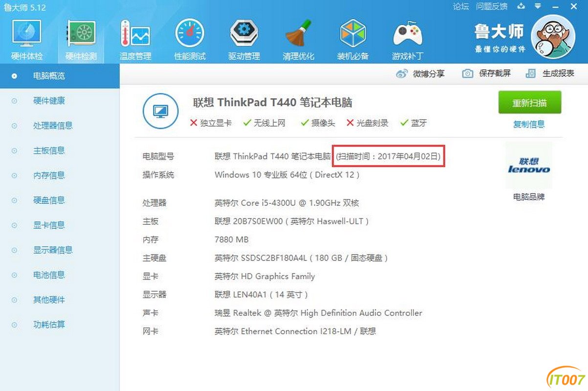This screenshot has width=588, height=391.
Task: Select 硬件检测 hardware detection icon
Action: click(81, 34)
